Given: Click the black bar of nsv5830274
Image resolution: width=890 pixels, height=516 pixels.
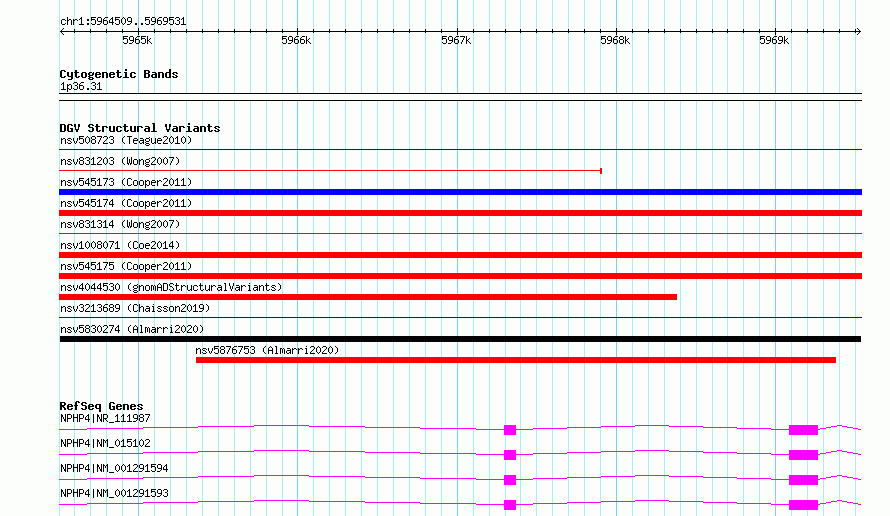Looking at the screenshot, I should (x=460, y=339).
